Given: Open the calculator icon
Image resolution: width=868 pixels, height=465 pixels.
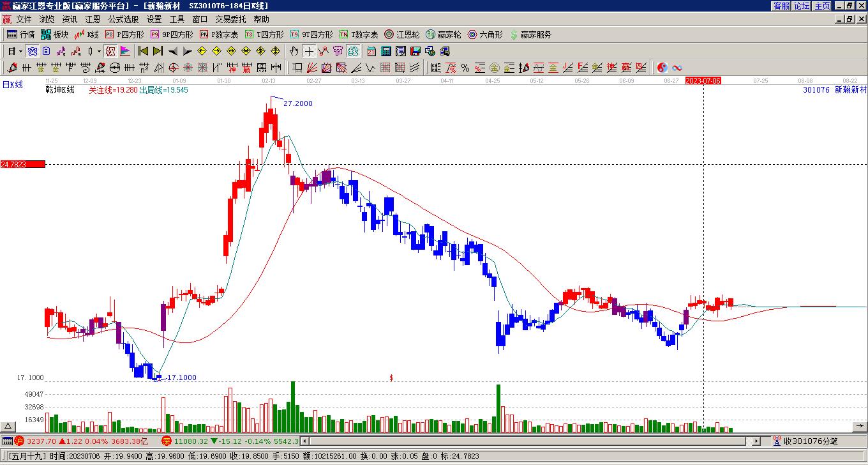Looking at the screenshot, I should 386,51.
